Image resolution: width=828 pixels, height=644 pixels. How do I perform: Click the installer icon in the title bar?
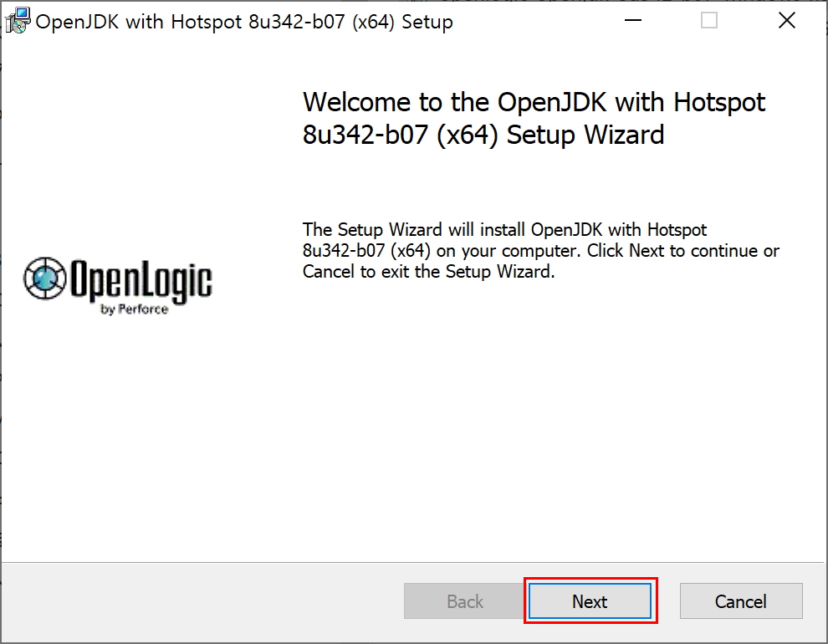point(18,21)
